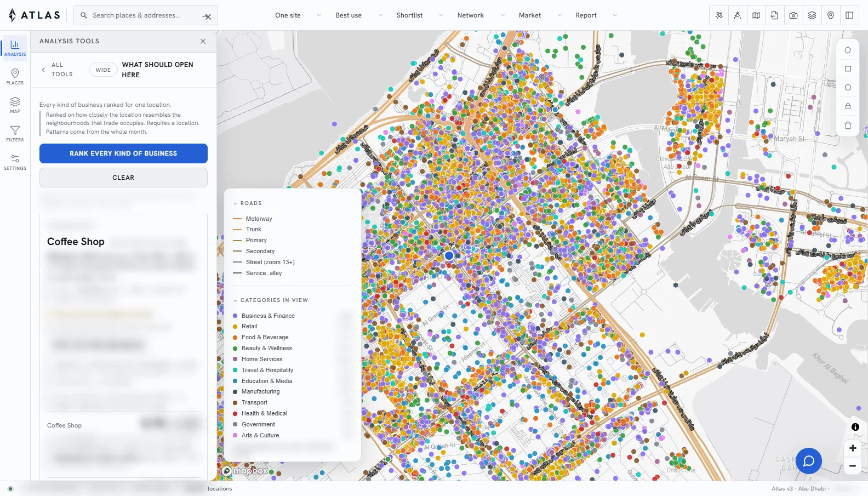Screen dimensions: 868x496
Task: Click the Motorway road legend entry
Action: coord(253,219)
